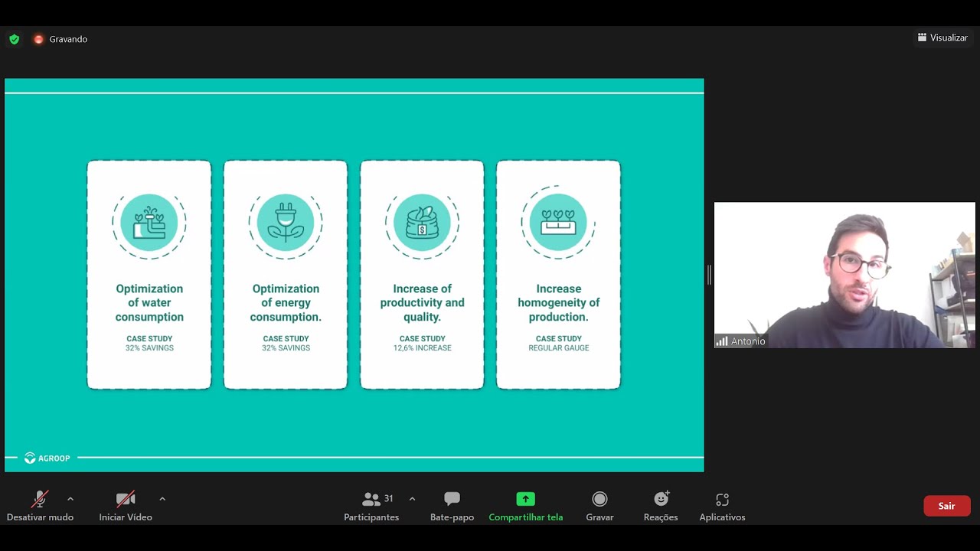
Task: Expand video options arrow beside camera
Action: tap(162, 499)
